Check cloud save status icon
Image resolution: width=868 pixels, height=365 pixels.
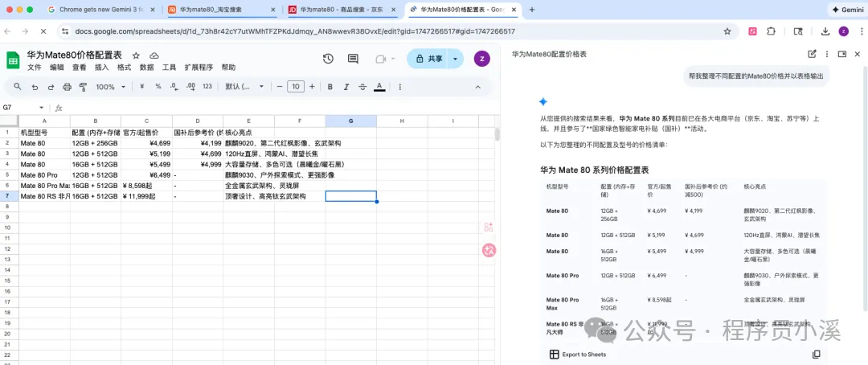(x=154, y=55)
